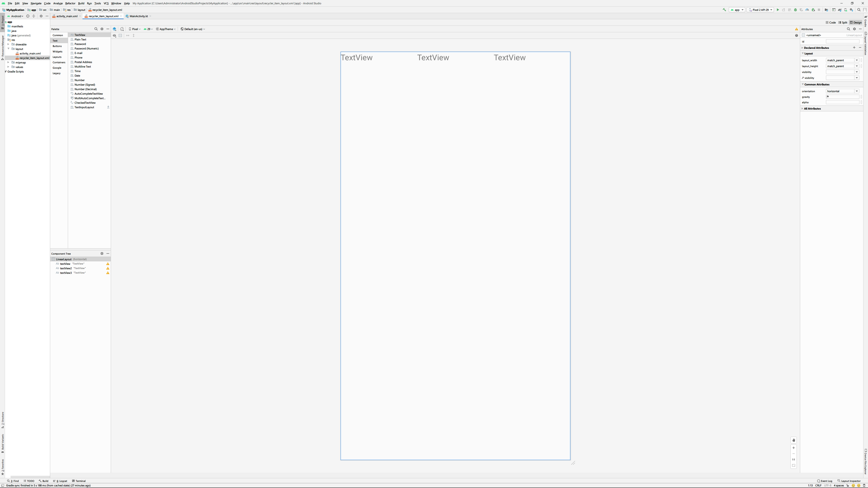The height and width of the screenshot is (488, 868).
Task: Switch to Code view mode
Action: [831, 23]
